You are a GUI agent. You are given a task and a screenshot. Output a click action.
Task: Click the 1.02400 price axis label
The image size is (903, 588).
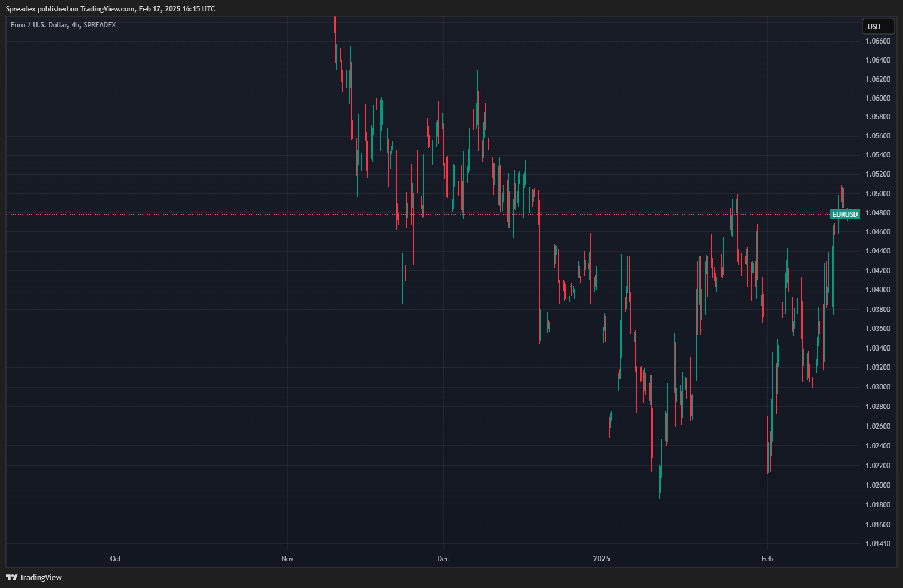tap(878, 446)
